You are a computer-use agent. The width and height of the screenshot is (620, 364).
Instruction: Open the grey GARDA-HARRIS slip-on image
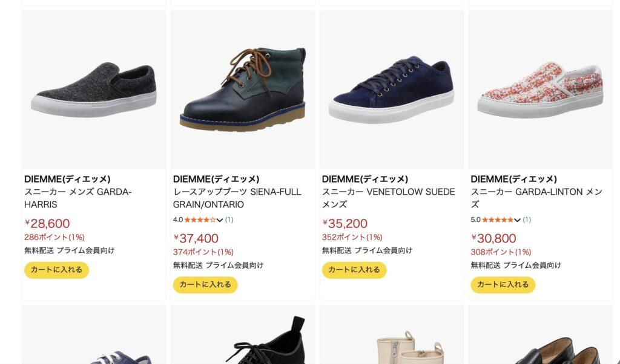tap(94, 88)
